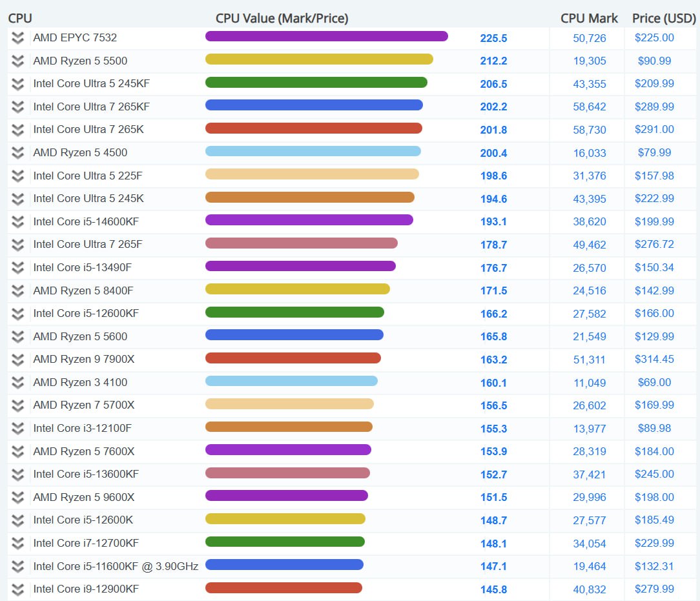
Task: Click the light blue bar for AMD Ryzen 3 4100
Action: click(x=291, y=381)
